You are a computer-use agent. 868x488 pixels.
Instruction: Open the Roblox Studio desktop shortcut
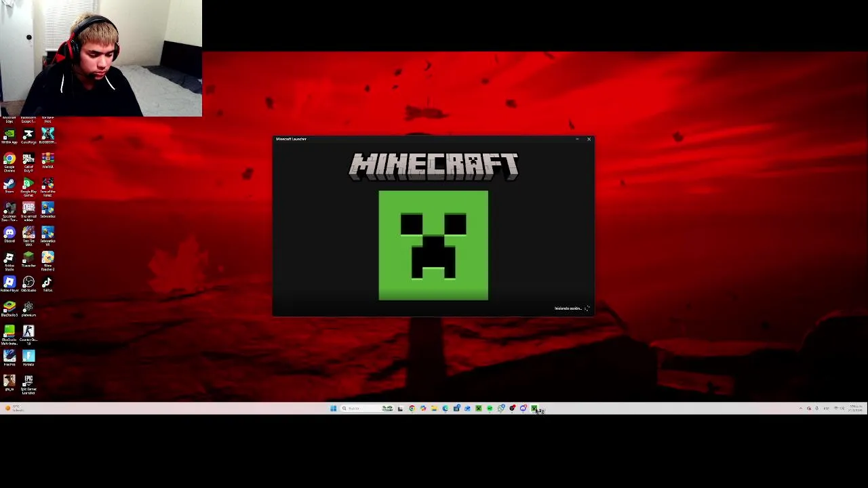click(x=9, y=261)
